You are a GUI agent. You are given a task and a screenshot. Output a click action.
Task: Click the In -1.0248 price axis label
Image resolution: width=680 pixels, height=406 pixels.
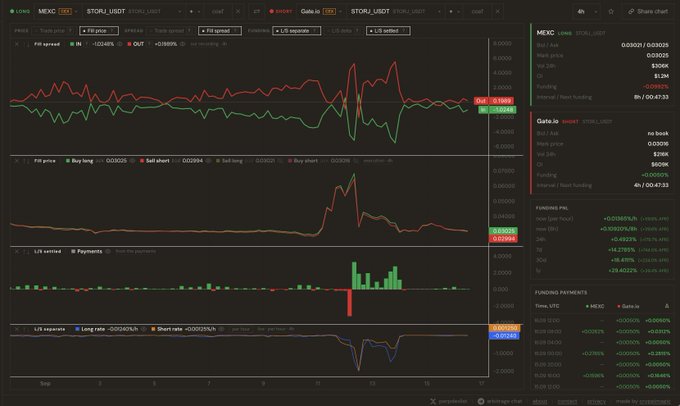pyautogui.click(x=497, y=110)
